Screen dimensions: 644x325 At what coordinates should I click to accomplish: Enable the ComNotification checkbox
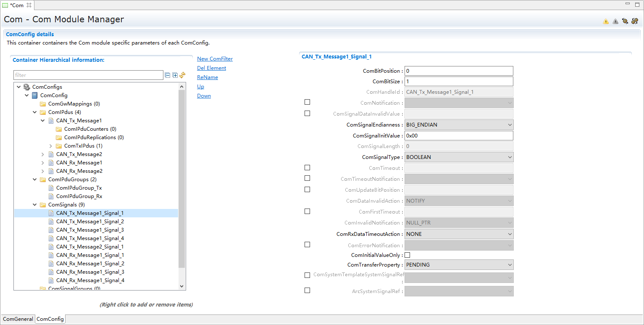pos(307,102)
